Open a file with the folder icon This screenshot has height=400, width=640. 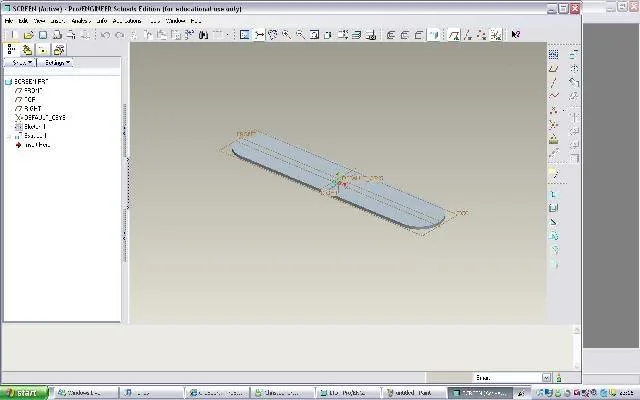[x=28, y=35]
